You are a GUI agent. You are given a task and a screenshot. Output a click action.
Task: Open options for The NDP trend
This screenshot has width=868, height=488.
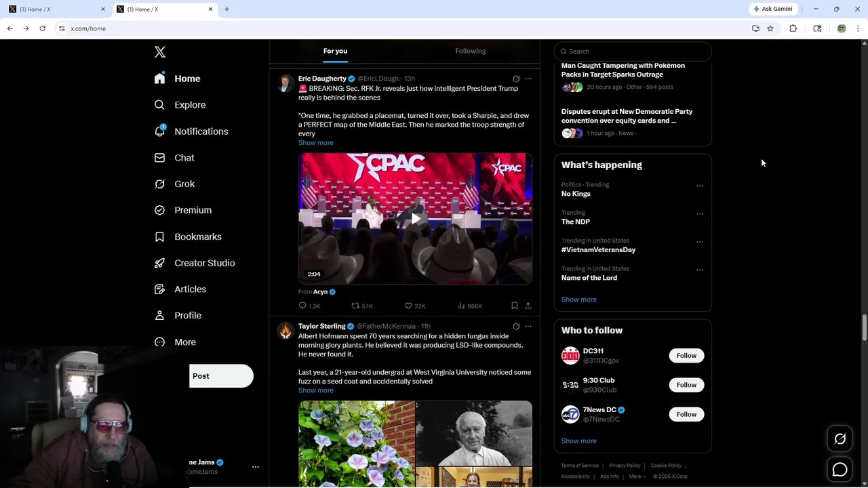[700, 214]
